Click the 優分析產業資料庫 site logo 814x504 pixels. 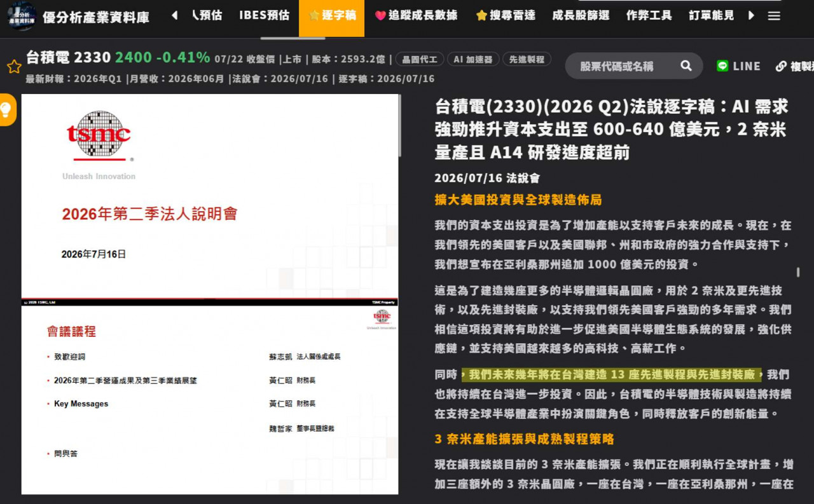pos(22,16)
